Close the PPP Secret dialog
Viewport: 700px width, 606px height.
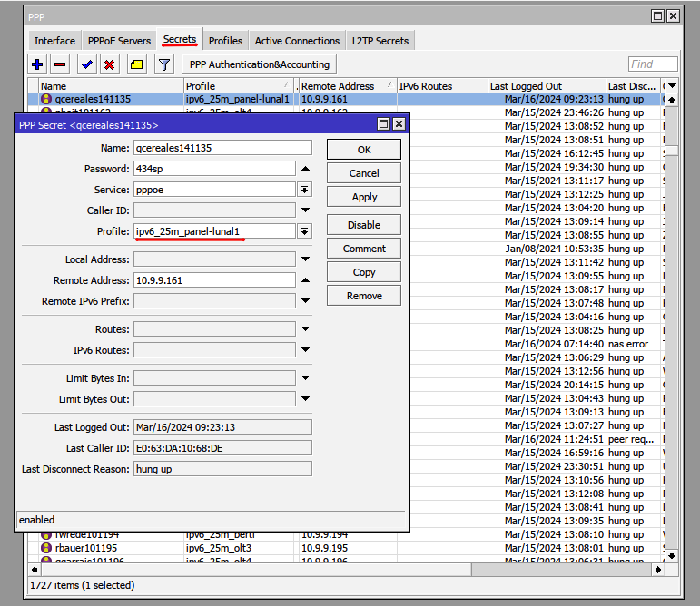tap(399, 124)
